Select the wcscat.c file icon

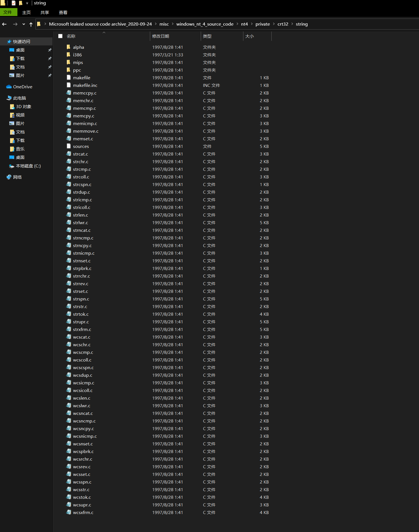pyautogui.click(x=68, y=337)
